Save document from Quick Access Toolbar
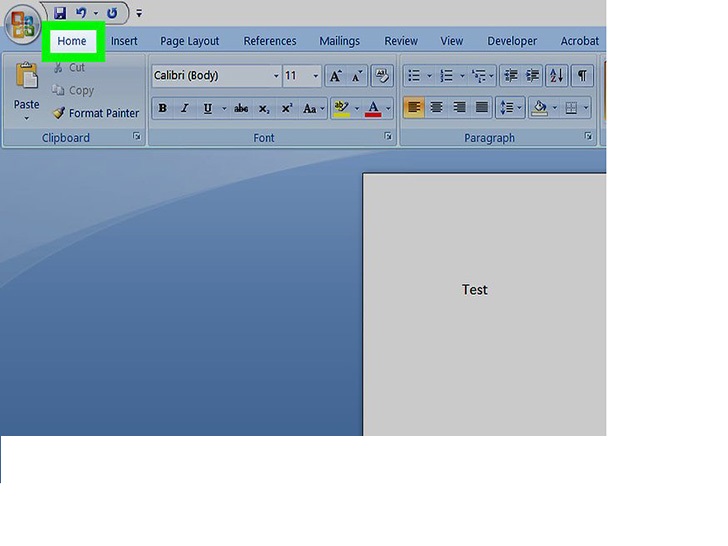The width and height of the screenshot is (728, 546). tap(60, 13)
